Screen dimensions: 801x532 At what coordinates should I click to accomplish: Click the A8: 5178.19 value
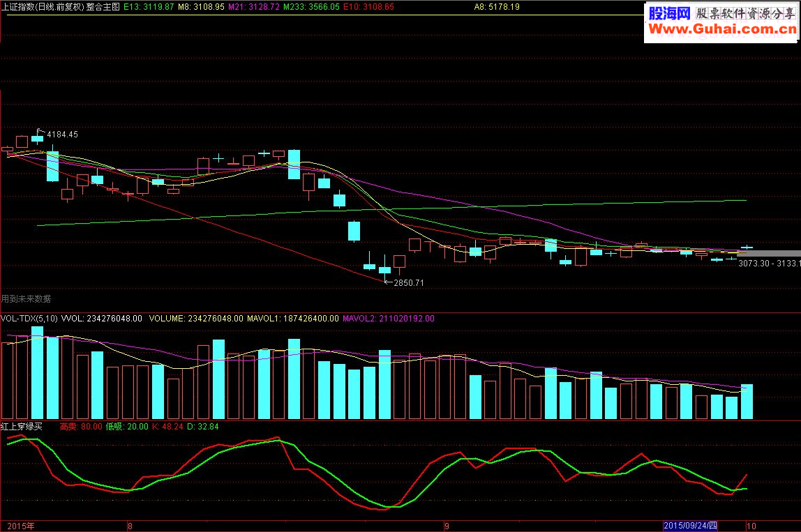497,7
